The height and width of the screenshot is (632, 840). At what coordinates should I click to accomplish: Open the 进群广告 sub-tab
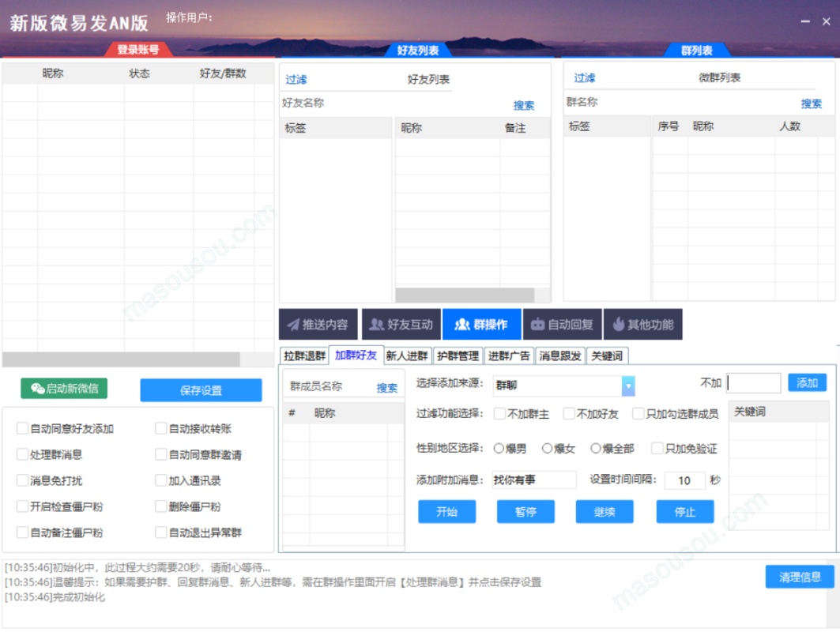pyautogui.click(x=509, y=355)
